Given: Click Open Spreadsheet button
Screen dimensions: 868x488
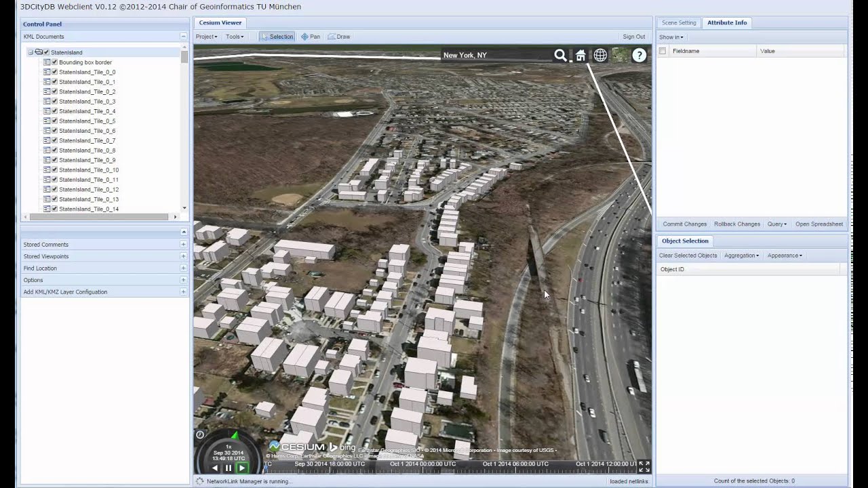Looking at the screenshot, I should pos(819,224).
